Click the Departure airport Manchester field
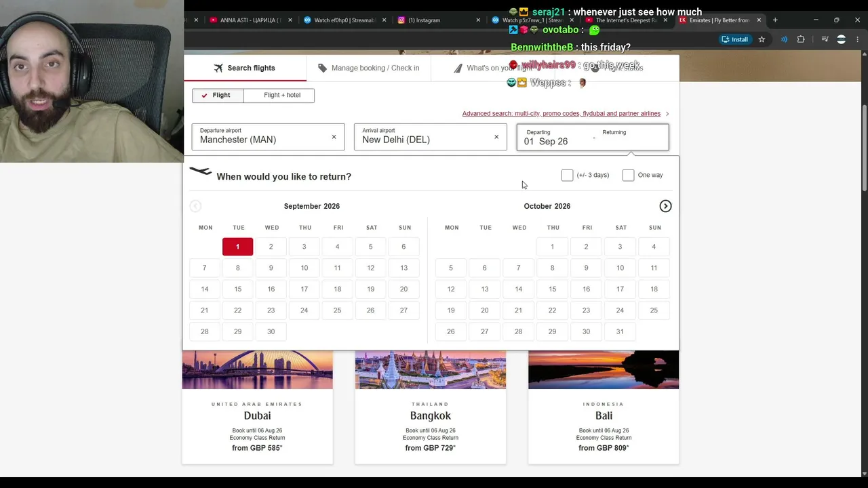868x488 pixels. (268, 137)
